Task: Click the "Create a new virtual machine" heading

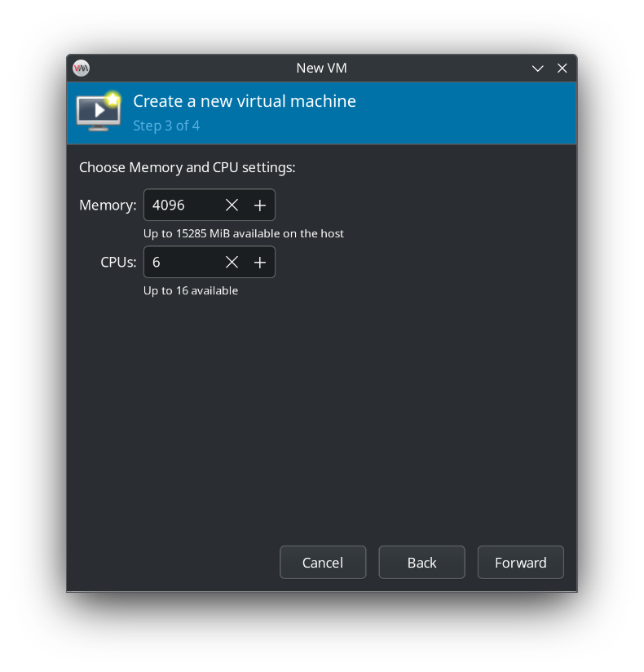Action: [x=245, y=101]
